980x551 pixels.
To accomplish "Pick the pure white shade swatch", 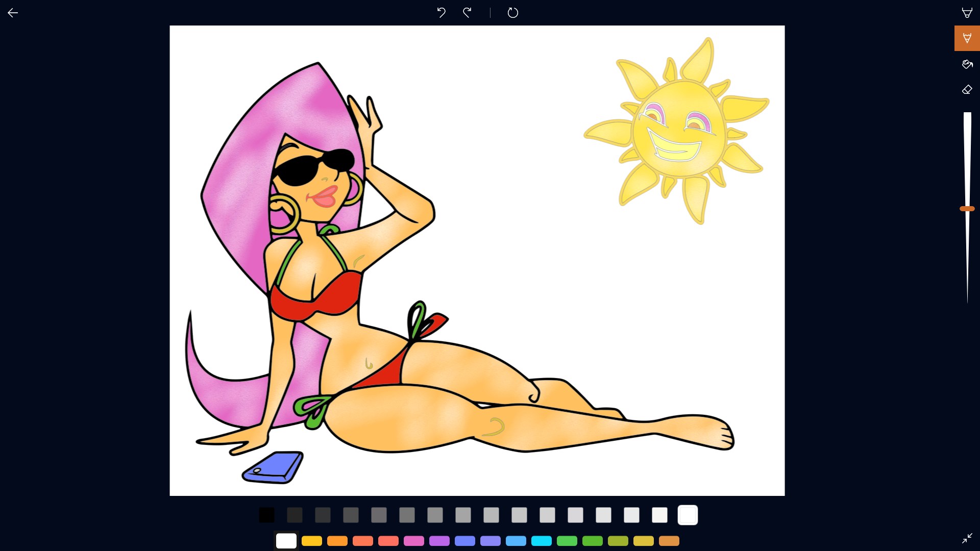I will [x=688, y=515].
